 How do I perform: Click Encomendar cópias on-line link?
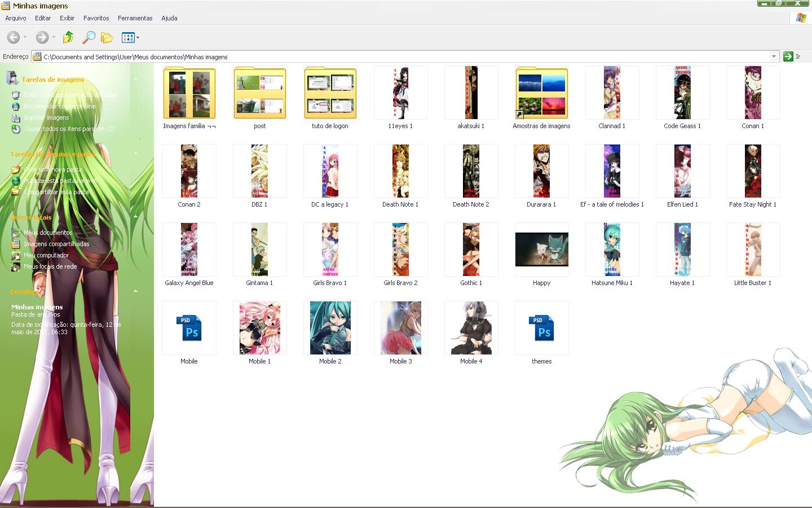(x=60, y=106)
